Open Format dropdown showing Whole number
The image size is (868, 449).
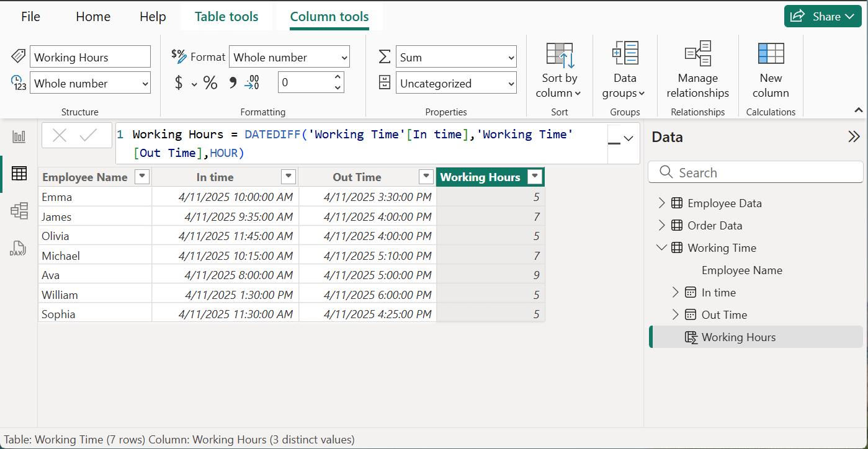pos(289,57)
